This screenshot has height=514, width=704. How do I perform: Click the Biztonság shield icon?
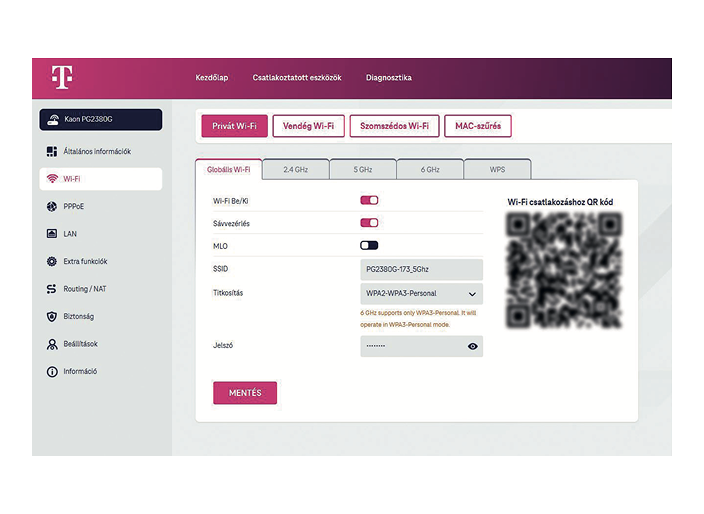(x=52, y=317)
